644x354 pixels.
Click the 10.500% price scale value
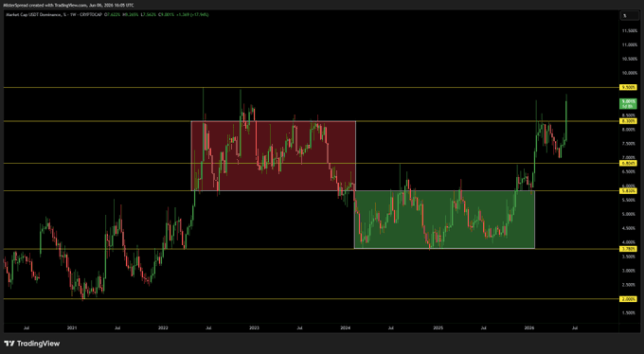click(629, 59)
